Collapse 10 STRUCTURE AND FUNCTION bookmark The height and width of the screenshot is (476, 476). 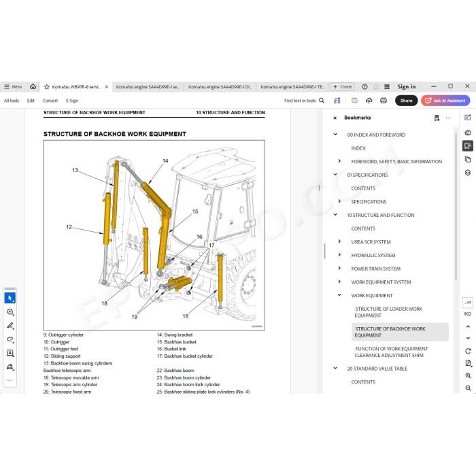click(x=335, y=215)
